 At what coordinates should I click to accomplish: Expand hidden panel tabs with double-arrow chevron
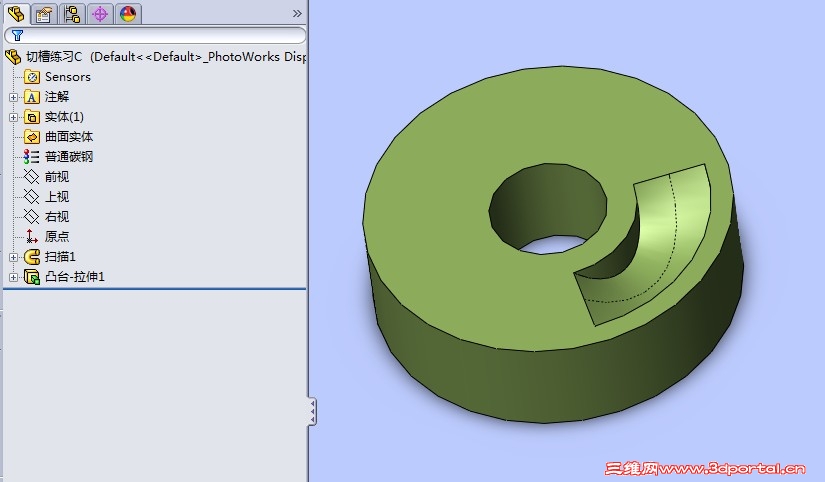[297, 14]
